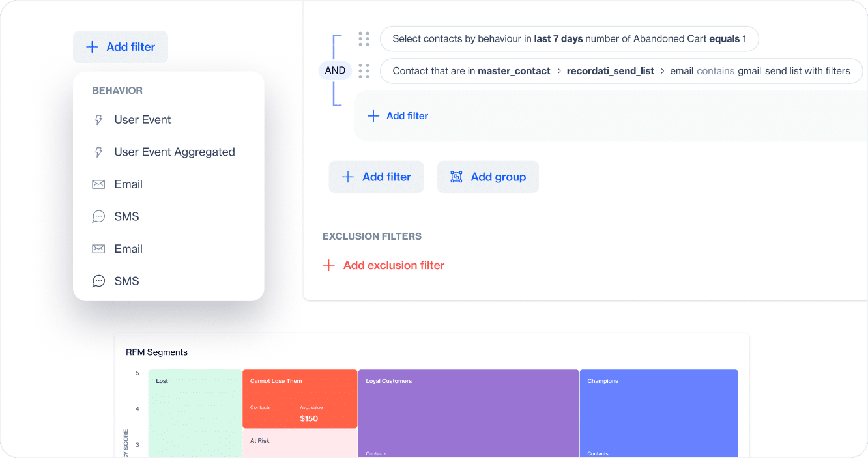
Task: Select the Email envelope icon in Behavior menu
Action: 98,184
